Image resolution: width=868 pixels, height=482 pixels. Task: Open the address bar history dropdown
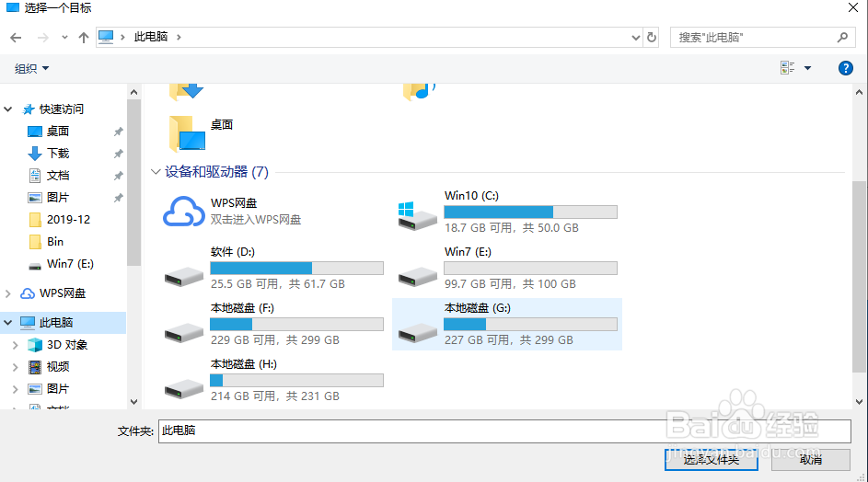pos(635,37)
